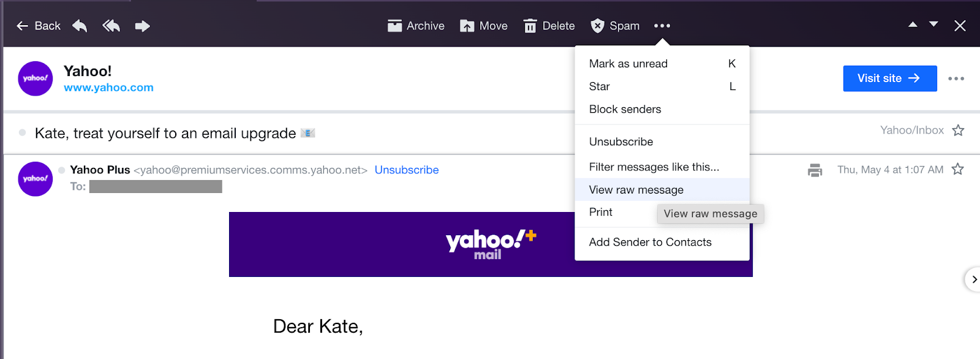Screen dimensions: 980x359
Task: Reply all using the double-arrow icon
Action: (x=111, y=26)
